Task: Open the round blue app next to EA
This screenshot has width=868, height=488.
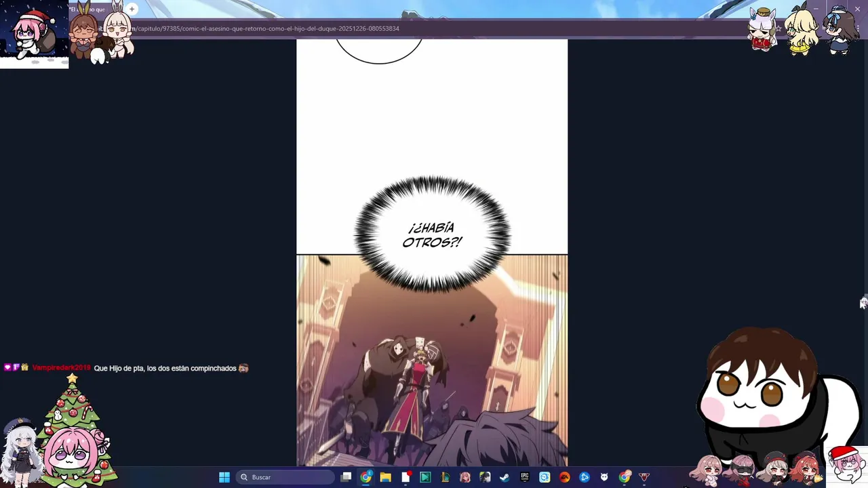Action: 585,477
